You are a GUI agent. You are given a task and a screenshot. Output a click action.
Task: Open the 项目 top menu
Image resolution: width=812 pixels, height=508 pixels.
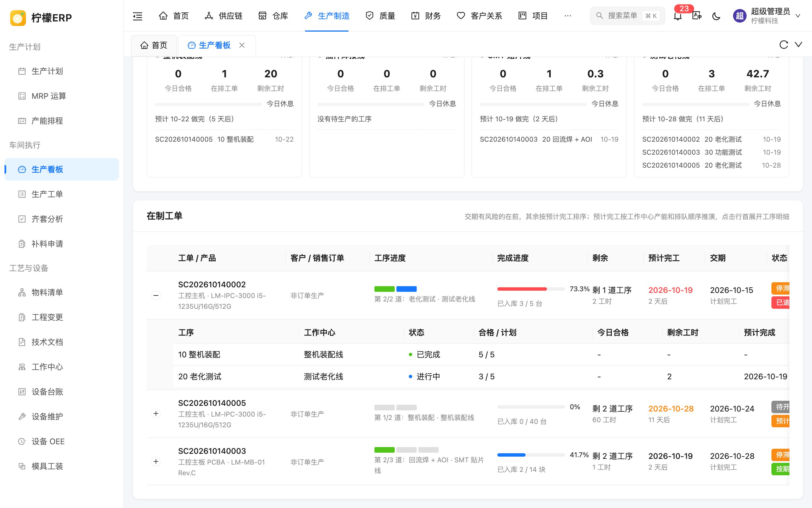[533, 16]
